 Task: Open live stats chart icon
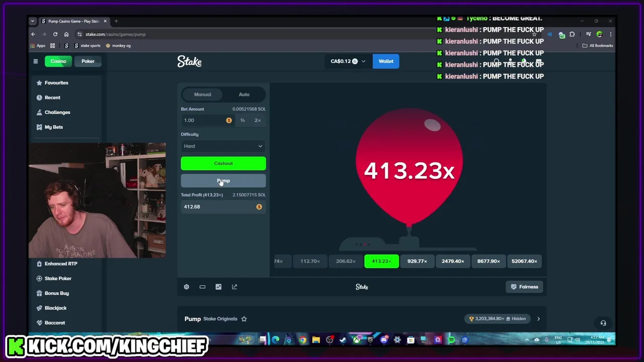pos(218,287)
